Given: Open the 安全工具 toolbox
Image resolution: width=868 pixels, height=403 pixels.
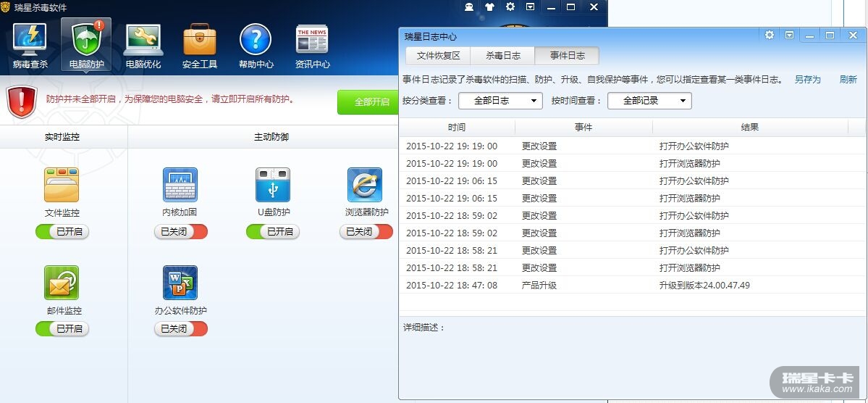Looking at the screenshot, I should coord(200,46).
